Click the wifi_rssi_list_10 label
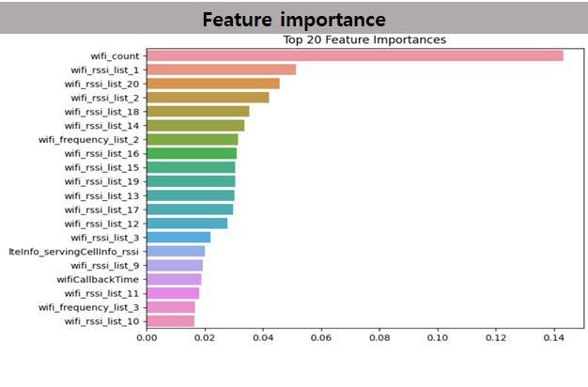Image resolution: width=588 pixels, height=387 pixels. pos(101,321)
